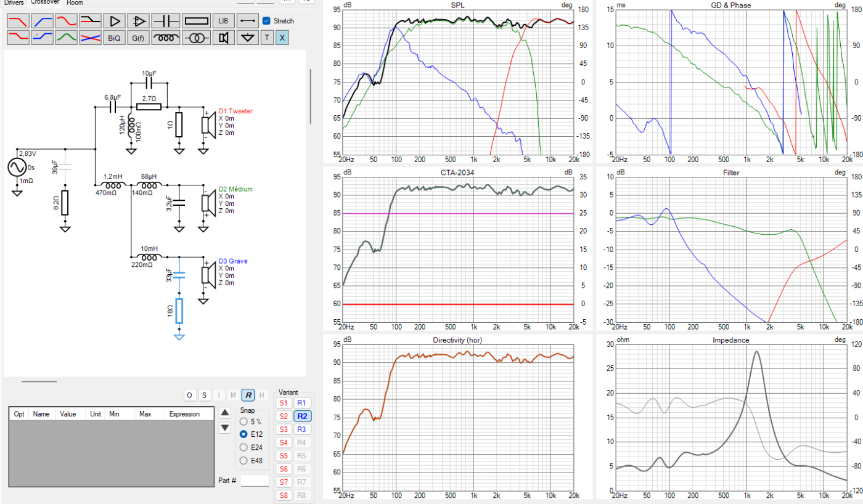The height and width of the screenshot is (504, 863).
Task: Select variant S8
Action: tap(284, 495)
